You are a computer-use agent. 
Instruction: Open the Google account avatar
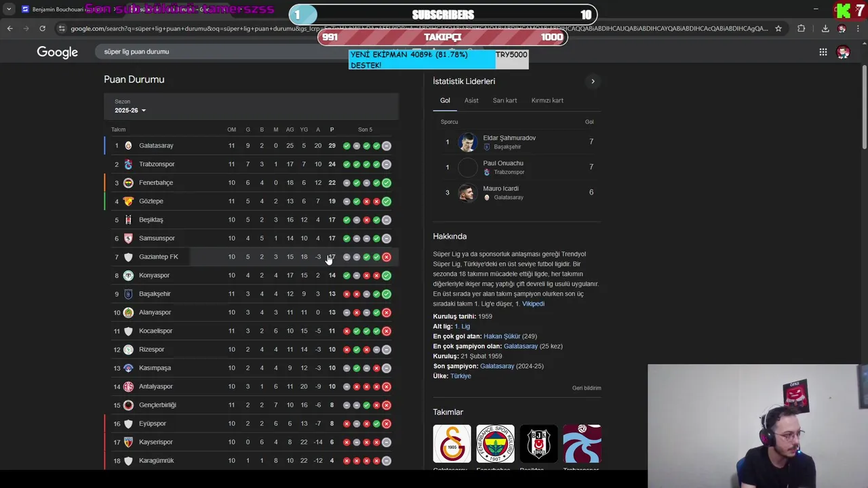843,52
